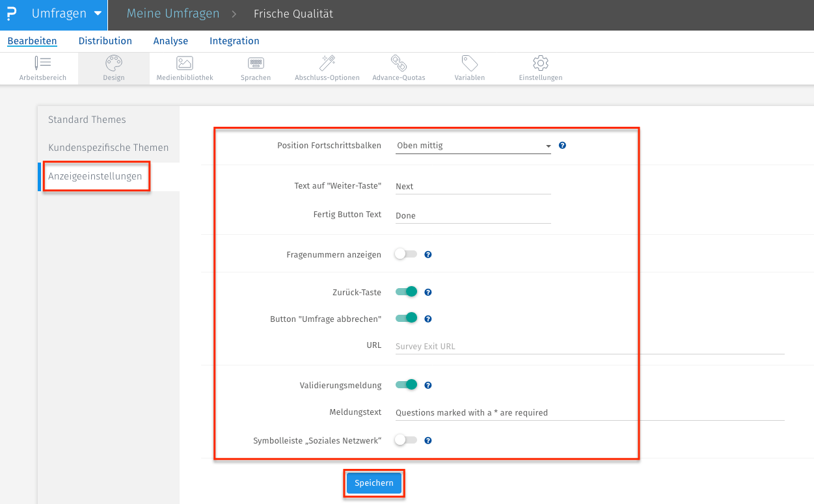Image resolution: width=814 pixels, height=504 pixels.
Task: Select the Advance-Quotas chain icon
Action: click(x=398, y=67)
